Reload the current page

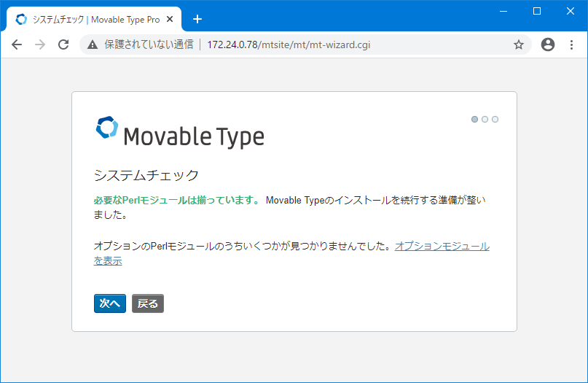63,45
